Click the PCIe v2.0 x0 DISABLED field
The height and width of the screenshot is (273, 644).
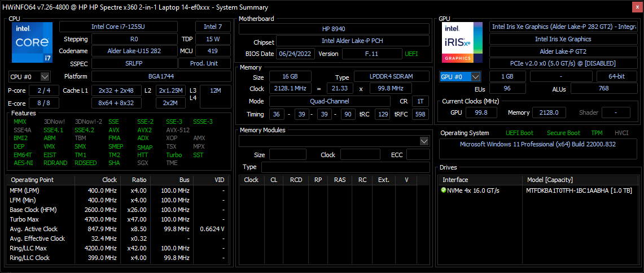[x=563, y=64]
